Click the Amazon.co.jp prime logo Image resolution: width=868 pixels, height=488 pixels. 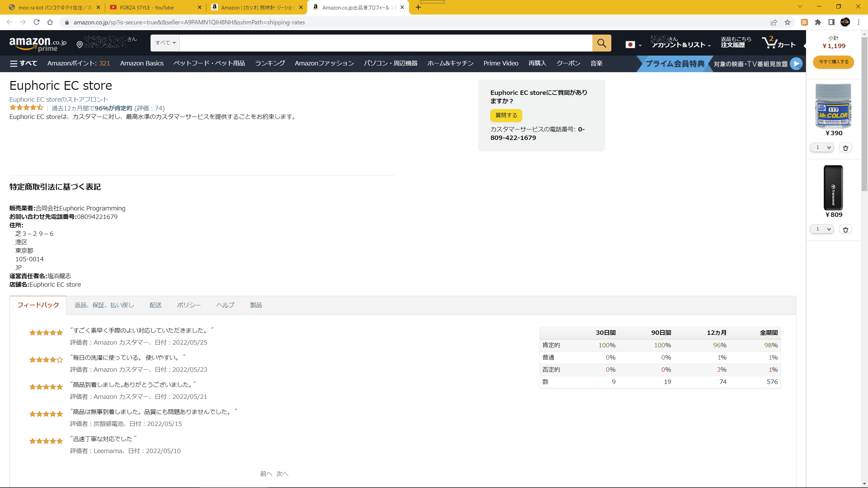click(x=38, y=44)
